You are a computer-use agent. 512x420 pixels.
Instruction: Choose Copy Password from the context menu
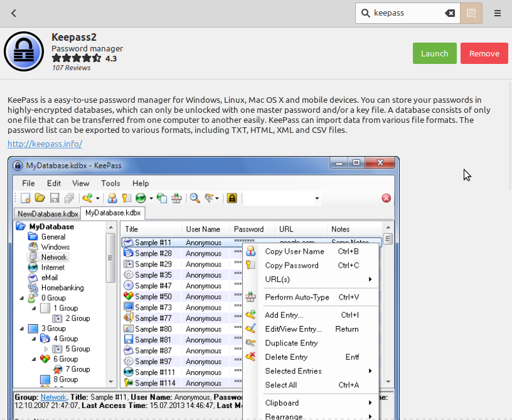pos(292,265)
